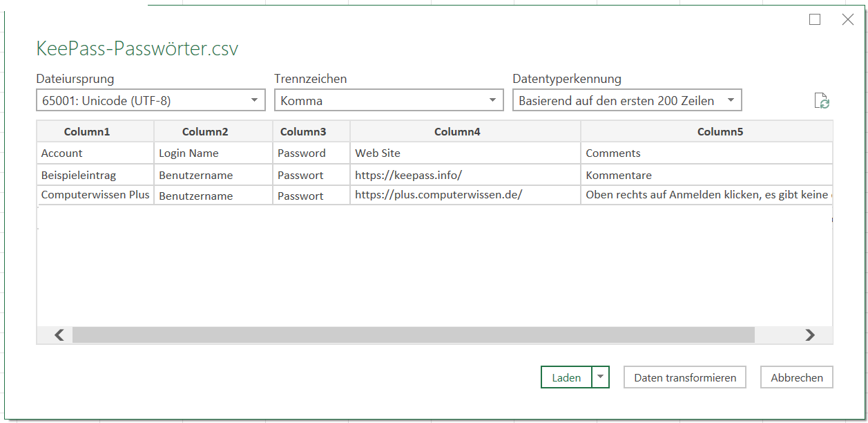This screenshot has height=423, width=868.
Task: Maximize the import dialog window
Action: [815, 19]
